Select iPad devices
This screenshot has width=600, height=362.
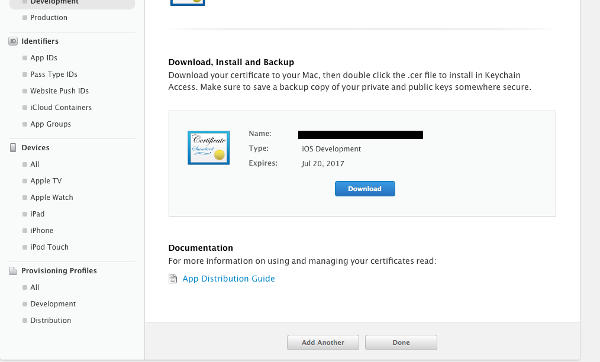[38, 214]
